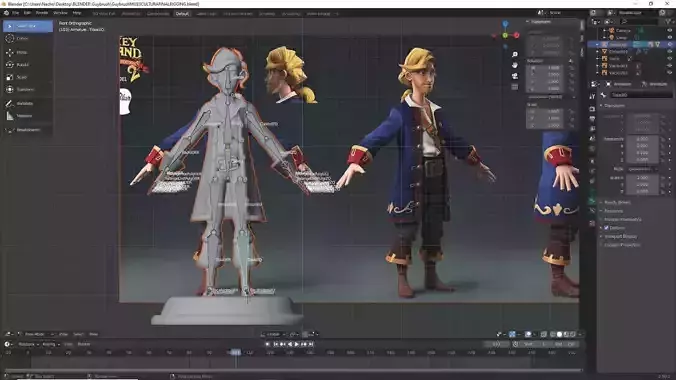Select the Scale tool
The width and height of the screenshot is (676, 380).
pyautogui.click(x=28, y=77)
